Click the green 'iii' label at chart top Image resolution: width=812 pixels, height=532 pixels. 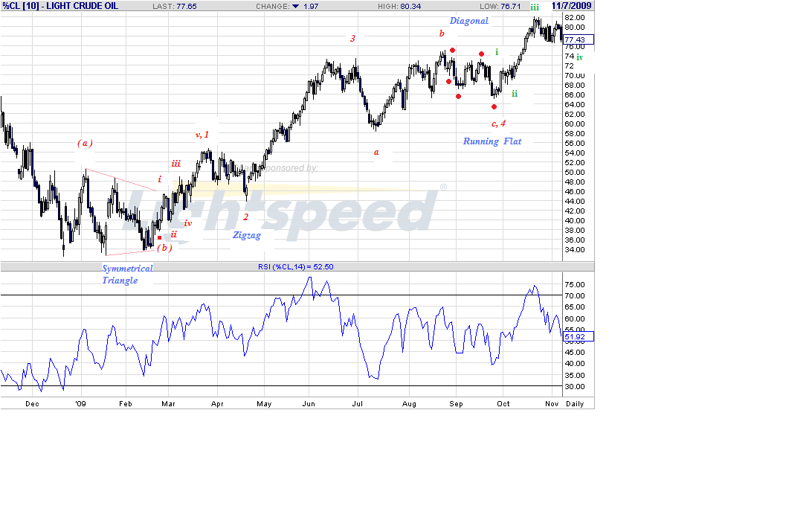click(535, 7)
